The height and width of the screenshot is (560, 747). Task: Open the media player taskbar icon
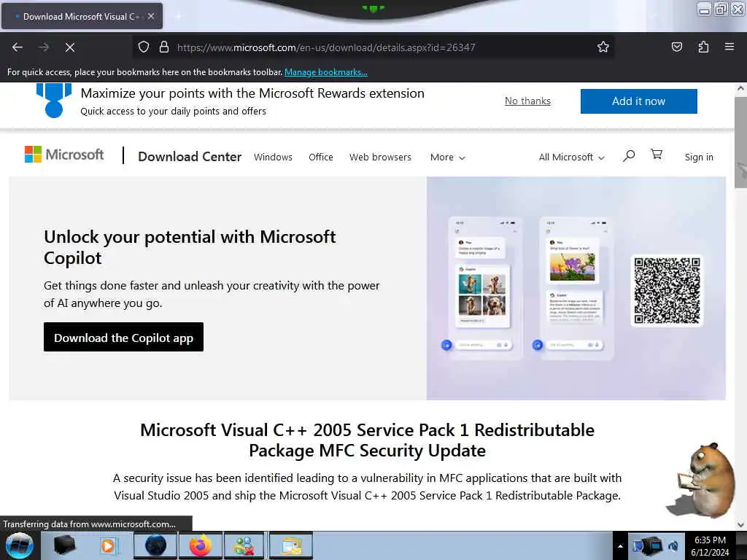[108, 545]
